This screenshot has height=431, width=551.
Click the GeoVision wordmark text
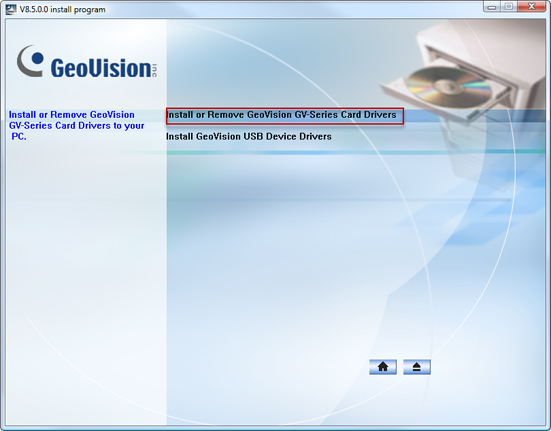click(101, 67)
